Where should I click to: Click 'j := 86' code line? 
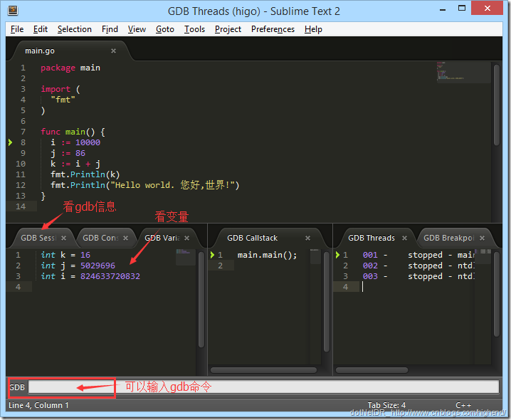tap(68, 153)
